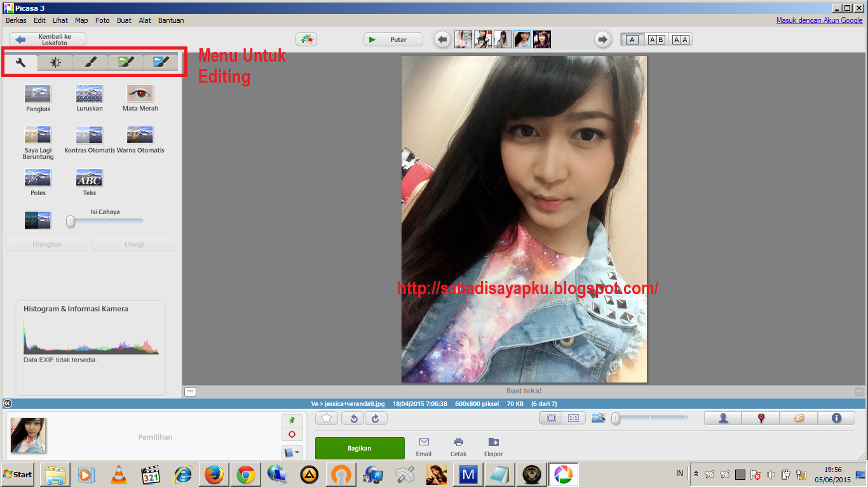
Task: Click the Ekspor export button
Action: pyautogui.click(x=493, y=447)
